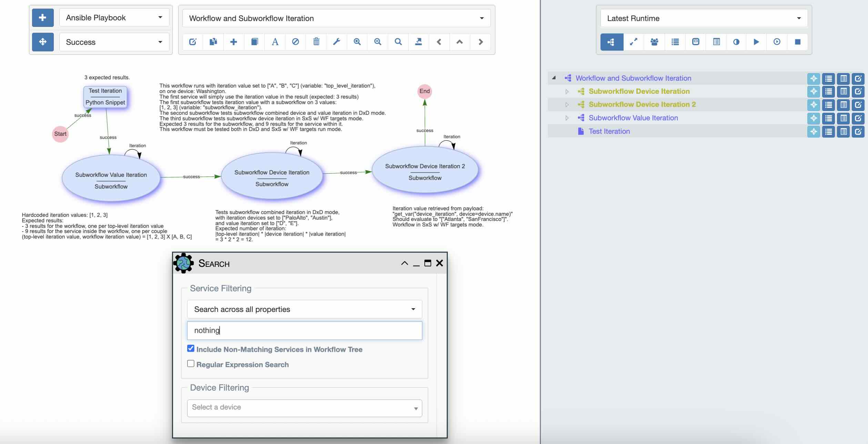The width and height of the screenshot is (868, 444).
Task: Click the plus create icon in the workflow toolbar
Action: pyautogui.click(x=234, y=42)
